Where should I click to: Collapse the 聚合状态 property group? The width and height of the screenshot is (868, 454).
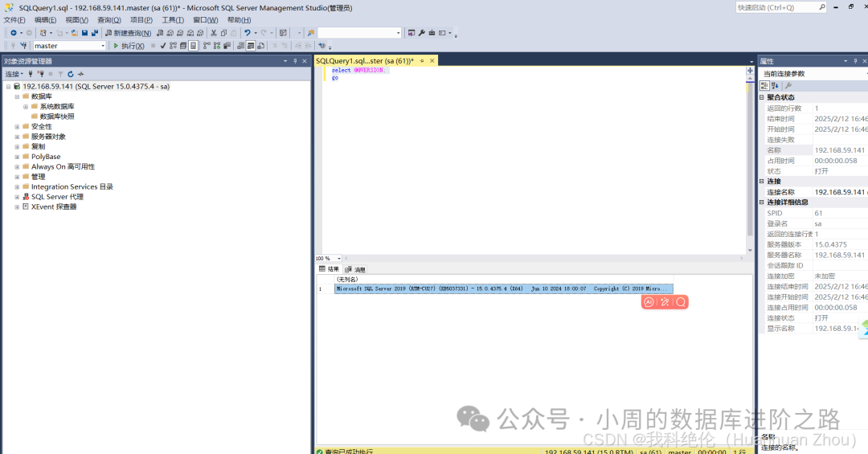(x=762, y=97)
